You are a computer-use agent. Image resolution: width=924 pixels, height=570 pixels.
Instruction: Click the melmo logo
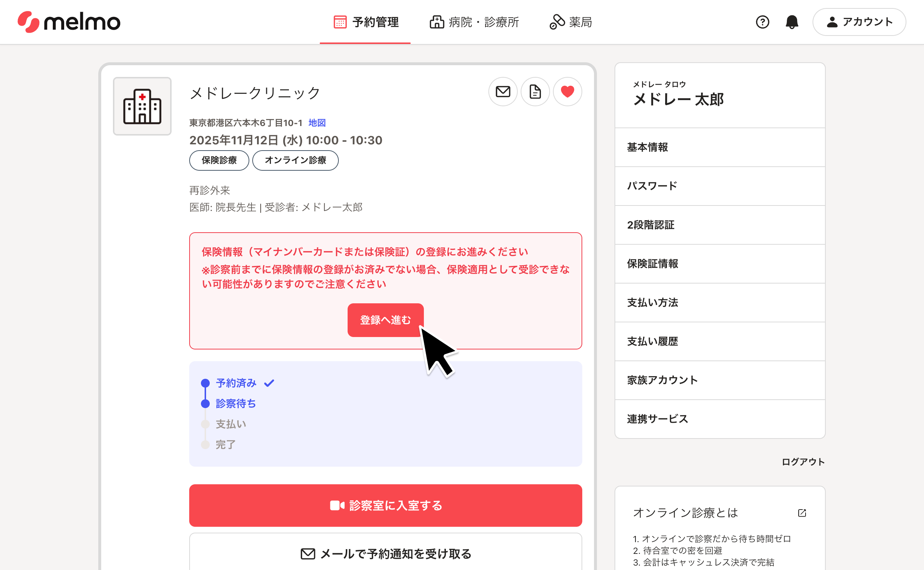point(69,22)
